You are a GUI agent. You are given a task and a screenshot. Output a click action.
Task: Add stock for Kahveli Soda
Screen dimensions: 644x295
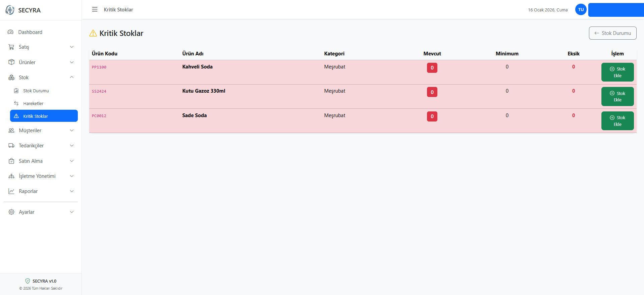point(617,72)
